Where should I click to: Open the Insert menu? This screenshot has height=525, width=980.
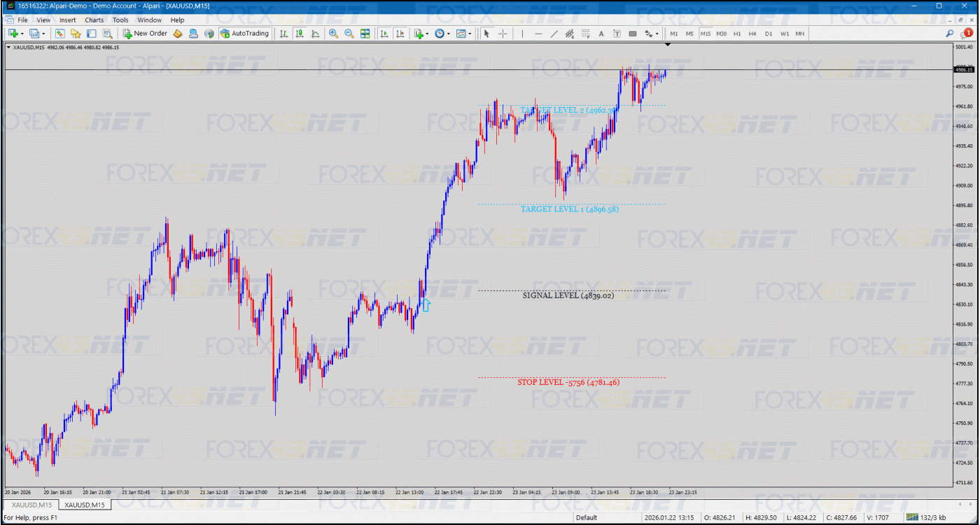(68, 20)
